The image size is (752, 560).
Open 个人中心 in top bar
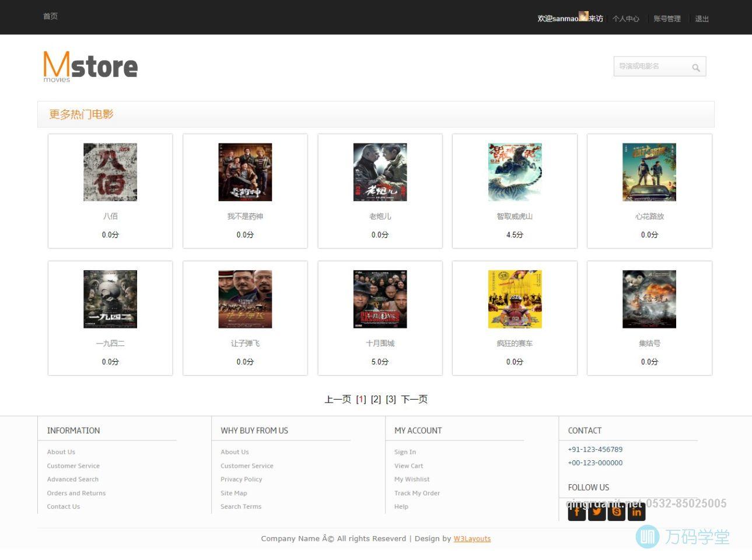(626, 19)
